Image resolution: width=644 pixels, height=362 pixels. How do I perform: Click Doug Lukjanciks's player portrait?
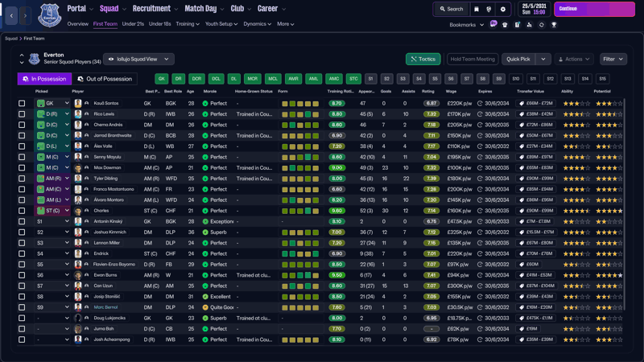point(77,318)
